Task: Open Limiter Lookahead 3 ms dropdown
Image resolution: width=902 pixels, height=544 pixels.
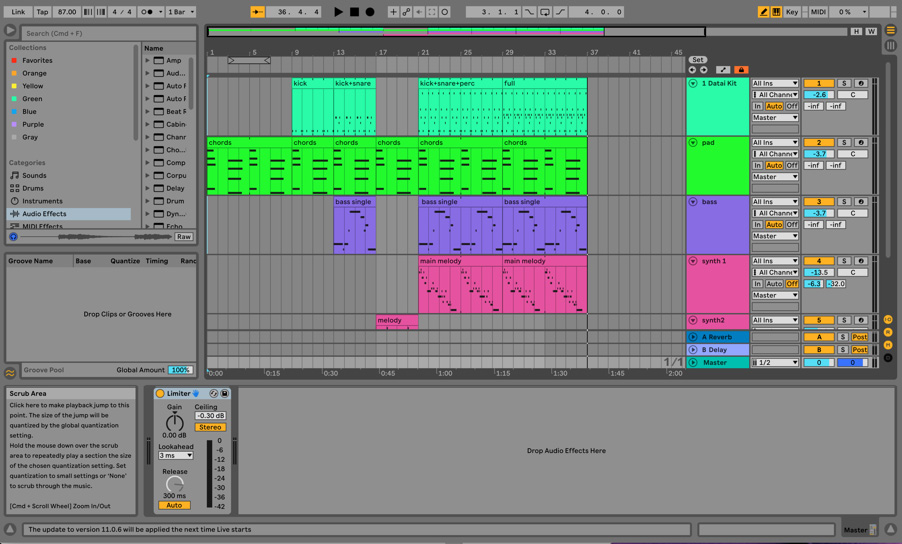Action: [175, 455]
